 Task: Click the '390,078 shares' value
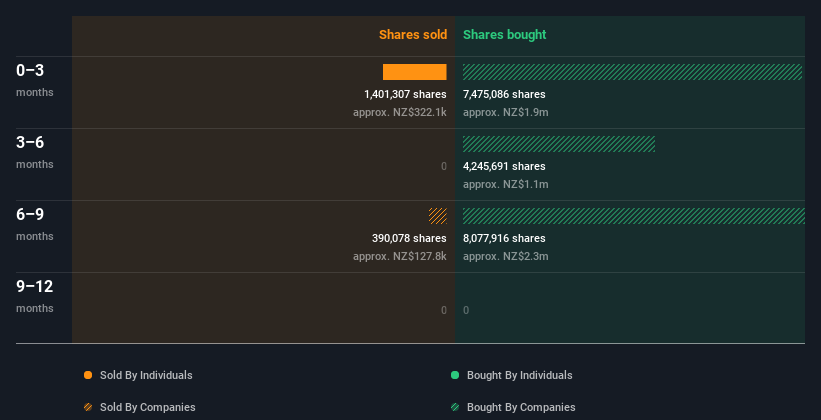pos(409,238)
